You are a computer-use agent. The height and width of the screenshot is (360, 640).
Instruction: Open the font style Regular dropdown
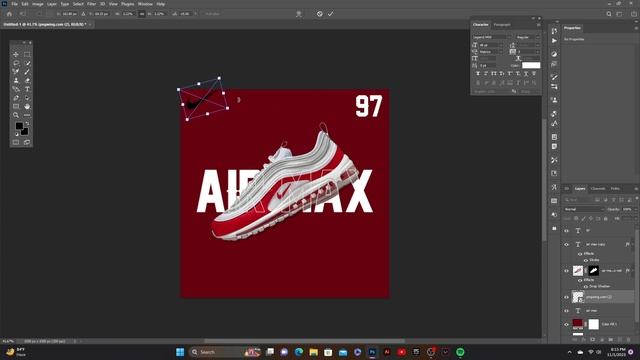(x=528, y=37)
